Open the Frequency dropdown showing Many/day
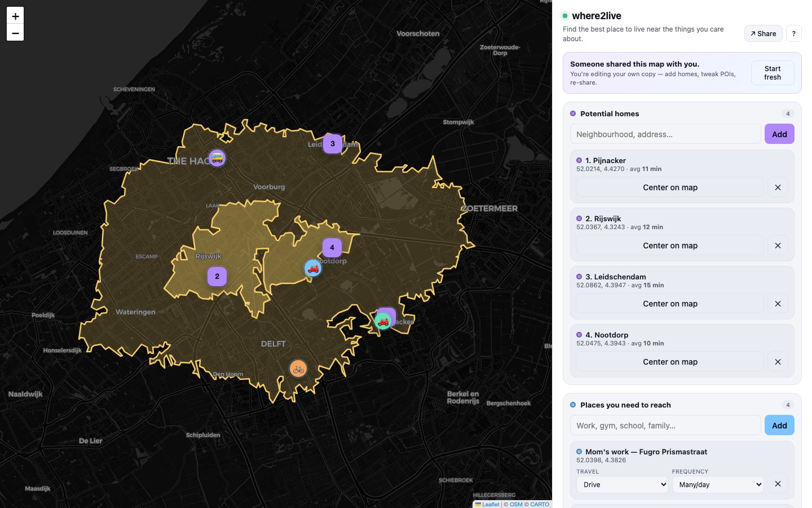 (718, 484)
